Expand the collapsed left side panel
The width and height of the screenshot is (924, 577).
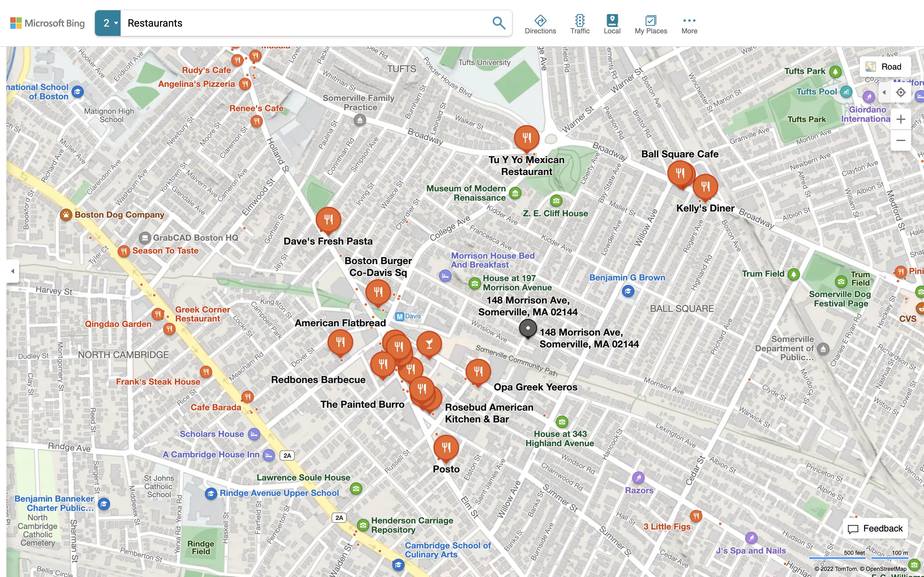[13, 271]
